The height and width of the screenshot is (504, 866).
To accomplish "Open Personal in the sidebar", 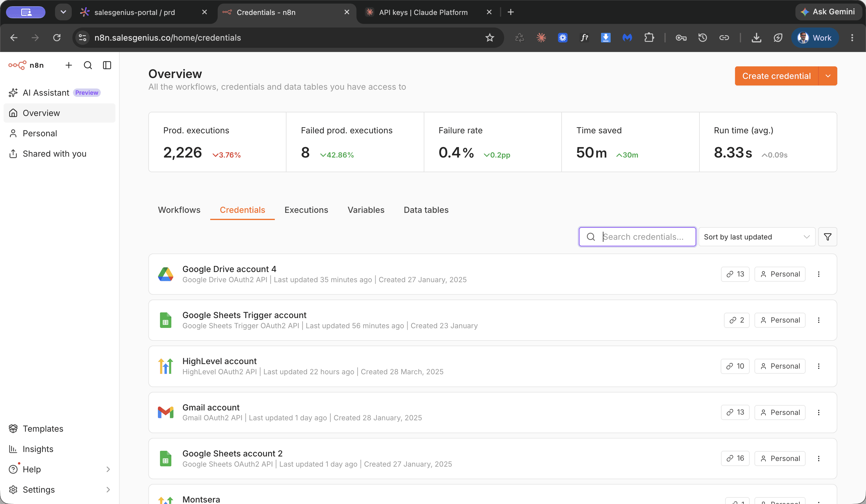I will click(x=60, y=133).
